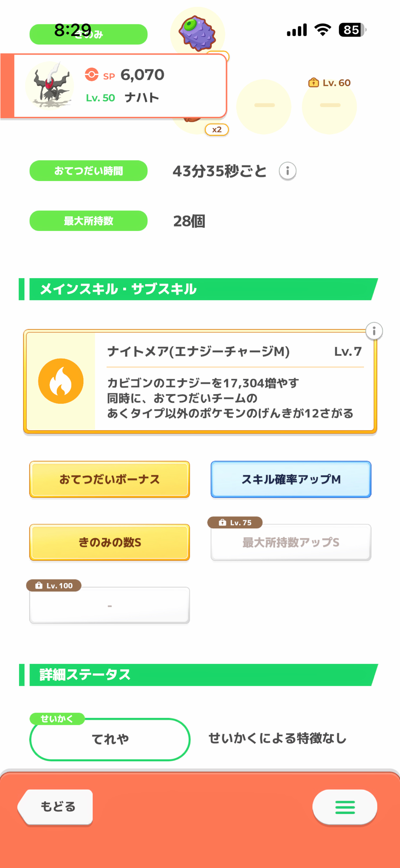400x868 pixels.
Task: Select the おてつだいボーナス sub skill
Action: 109,479
